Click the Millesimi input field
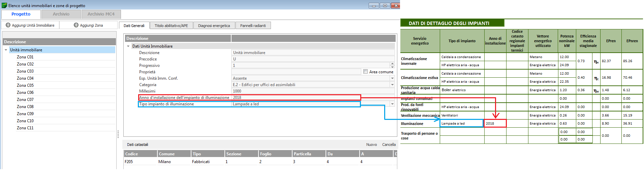644x181 pixels. click(313, 91)
